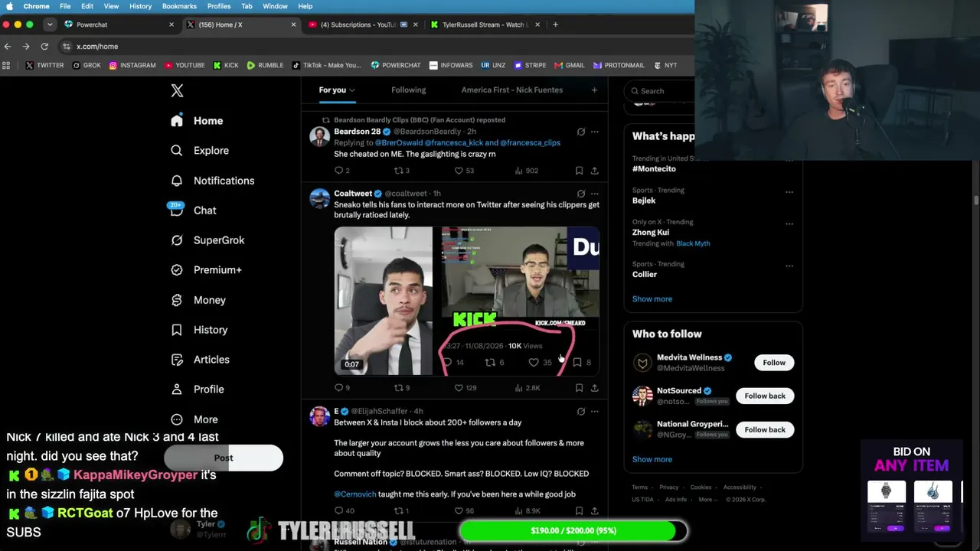This screenshot has height=551, width=980.
Task: Follow Medvita Wellness
Action: click(774, 363)
